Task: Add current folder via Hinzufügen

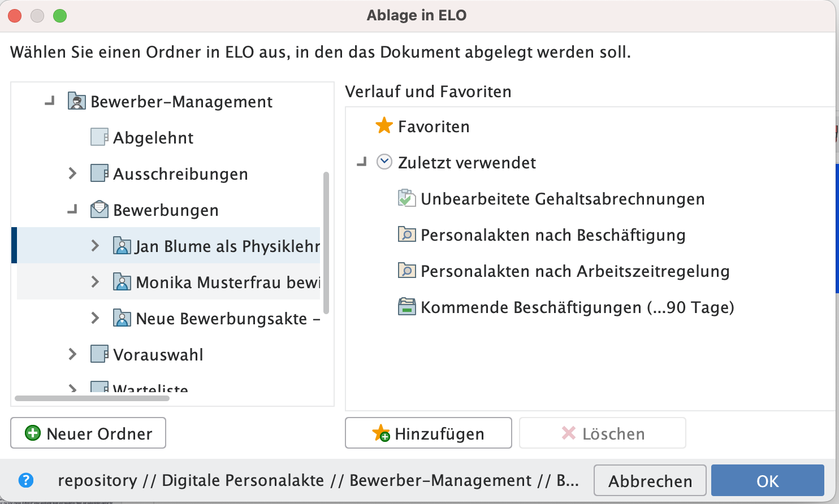Action: point(428,433)
